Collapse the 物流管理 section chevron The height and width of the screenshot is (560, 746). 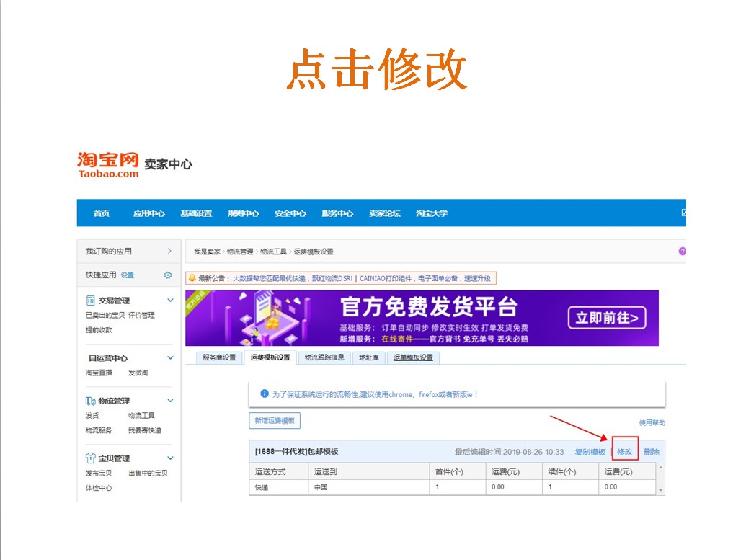(x=170, y=400)
